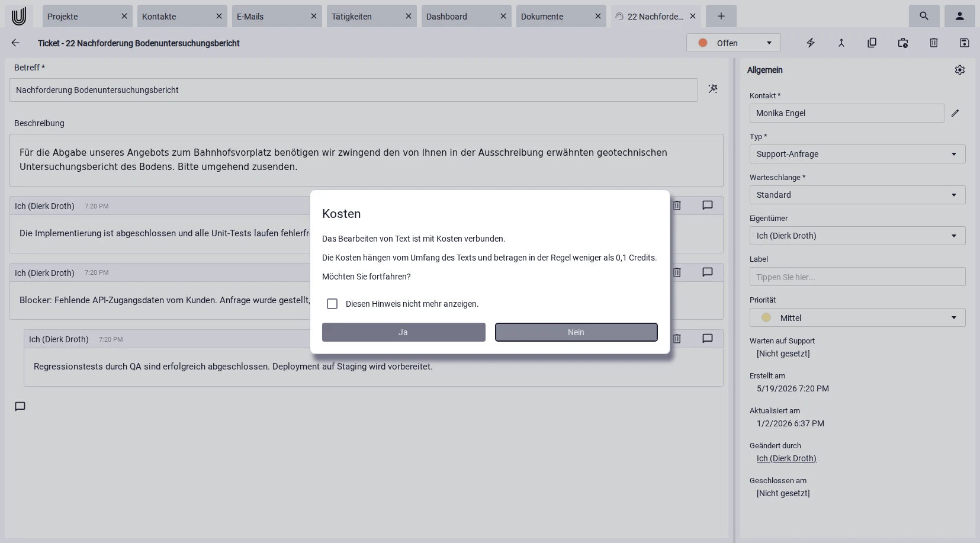Add a new tab with plus icon
Image resolution: width=980 pixels, height=543 pixels.
click(x=721, y=16)
